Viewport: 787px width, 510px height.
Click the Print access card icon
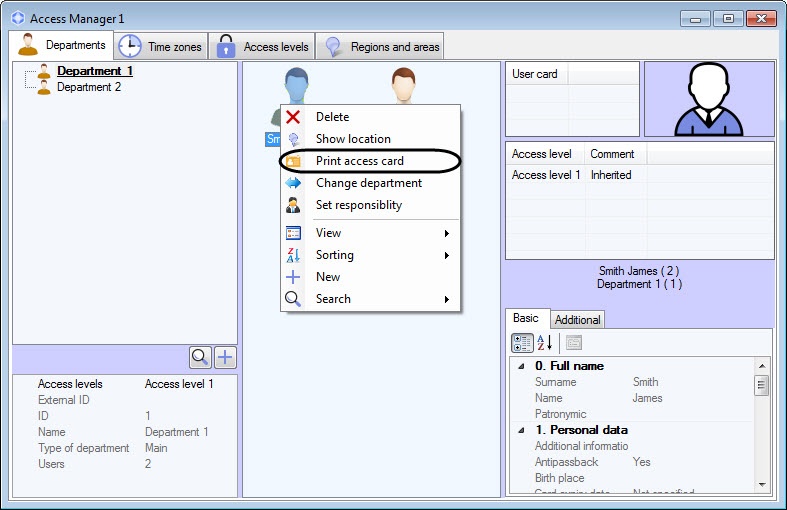(293, 161)
